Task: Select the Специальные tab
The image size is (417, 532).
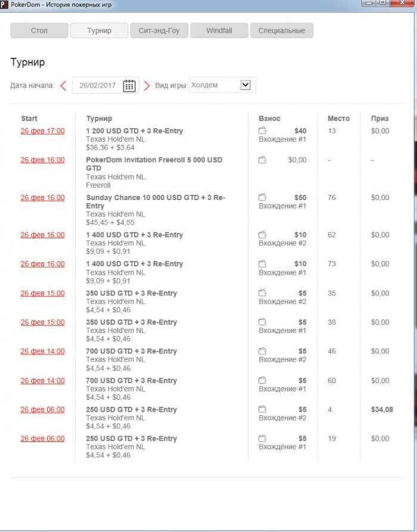Action: tap(282, 30)
